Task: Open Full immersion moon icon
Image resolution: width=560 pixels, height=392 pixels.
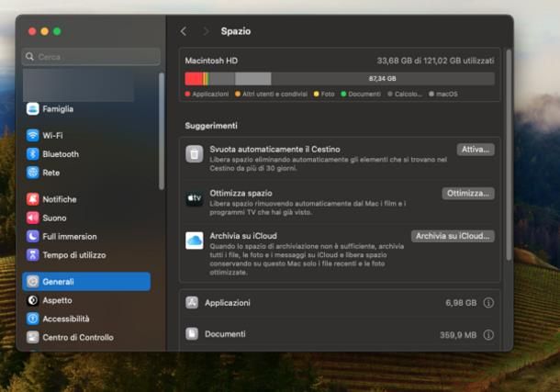Action: (32, 236)
